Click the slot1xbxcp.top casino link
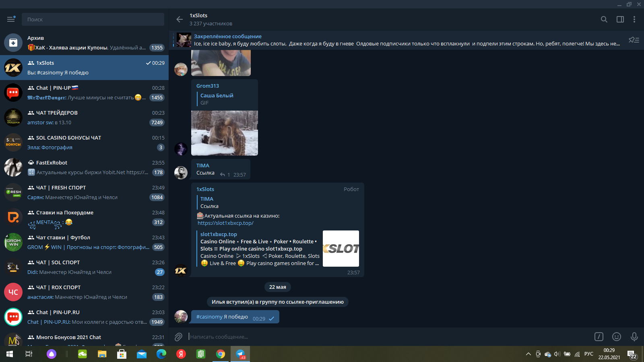644x362 pixels. 225,223
